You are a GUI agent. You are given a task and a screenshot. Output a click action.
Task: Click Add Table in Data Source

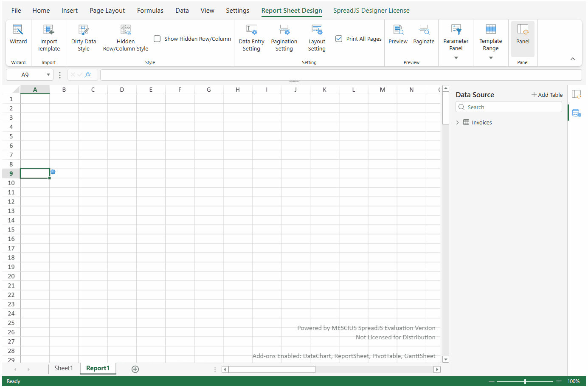click(x=547, y=95)
